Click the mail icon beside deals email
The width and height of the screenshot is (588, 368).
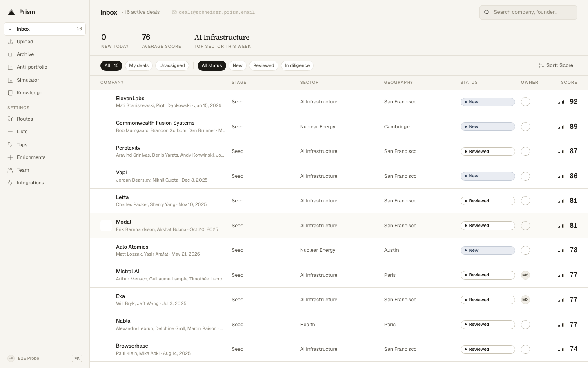(x=174, y=12)
